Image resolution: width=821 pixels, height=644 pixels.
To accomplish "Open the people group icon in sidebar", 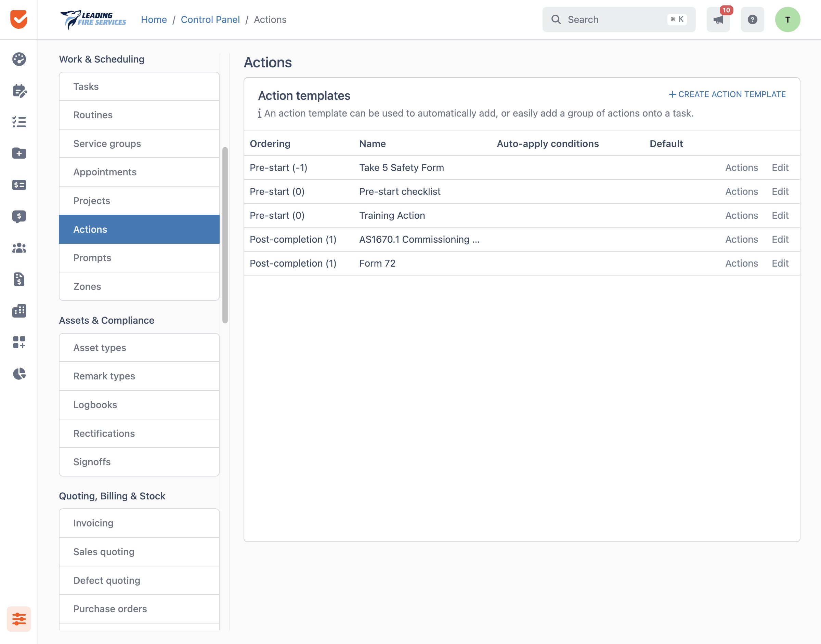I will [x=19, y=248].
